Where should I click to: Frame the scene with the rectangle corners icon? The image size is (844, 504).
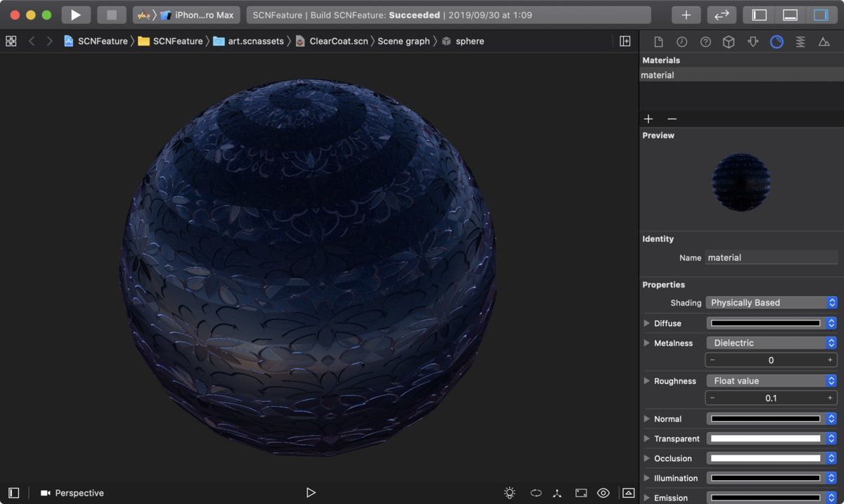pyautogui.click(x=581, y=493)
